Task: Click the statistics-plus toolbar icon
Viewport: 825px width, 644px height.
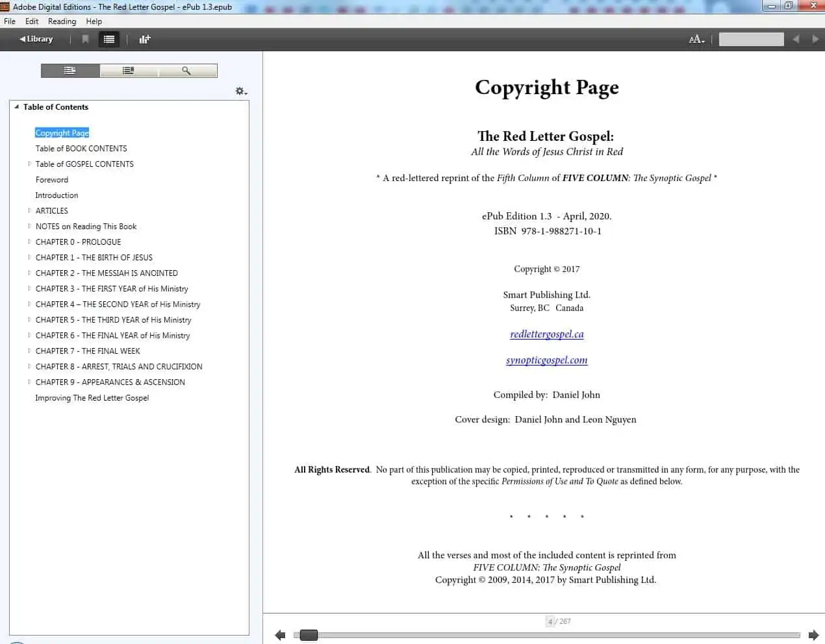Action: coord(144,39)
